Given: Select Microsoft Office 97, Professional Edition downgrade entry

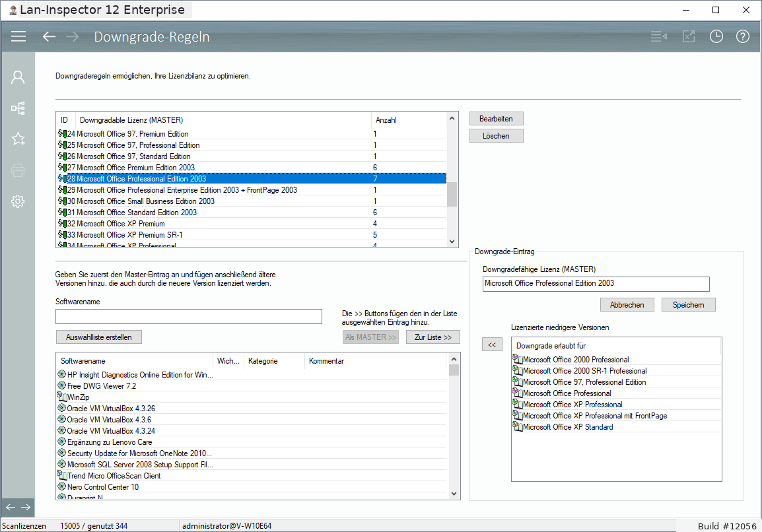Looking at the screenshot, I should point(616,382).
